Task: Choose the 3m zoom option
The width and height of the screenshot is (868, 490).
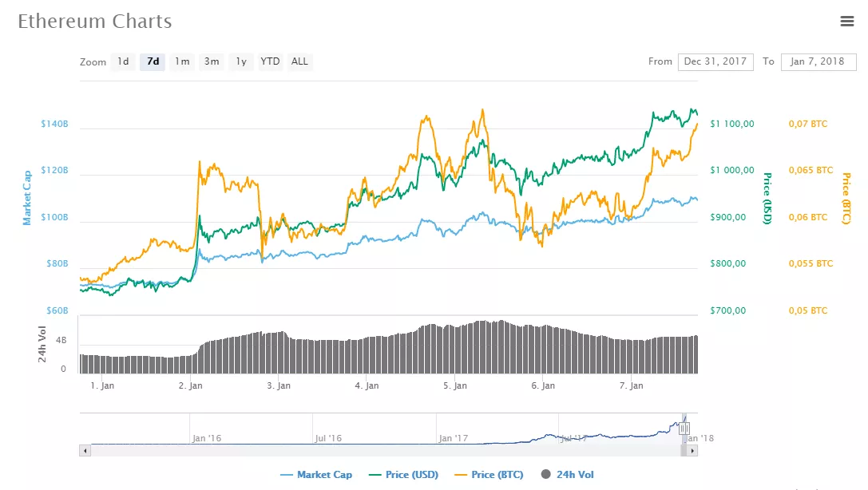Action: click(212, 61)
